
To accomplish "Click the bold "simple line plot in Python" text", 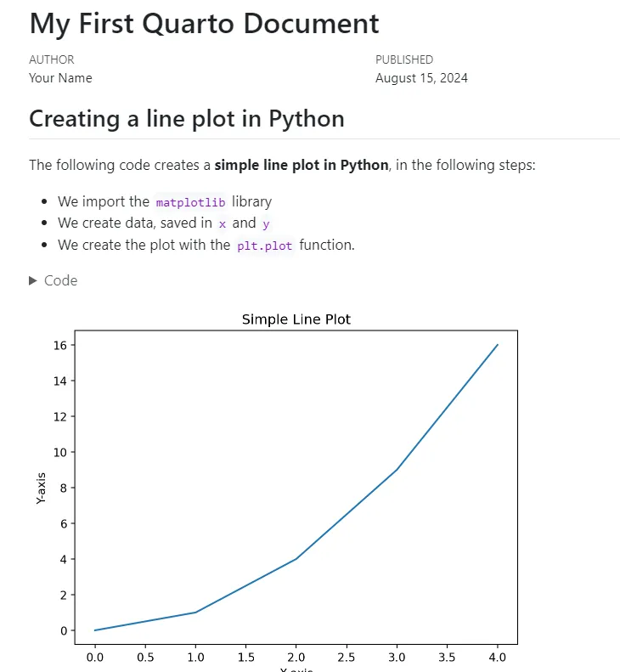I will click(x=301, y=165).
